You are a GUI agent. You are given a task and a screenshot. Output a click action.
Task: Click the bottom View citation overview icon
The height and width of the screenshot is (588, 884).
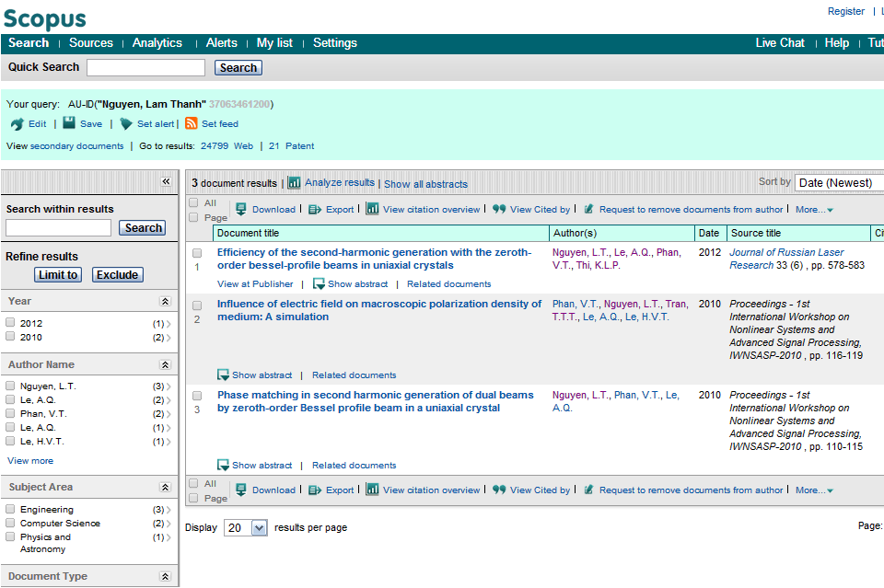pyautogui.click(x=372, y=490)
